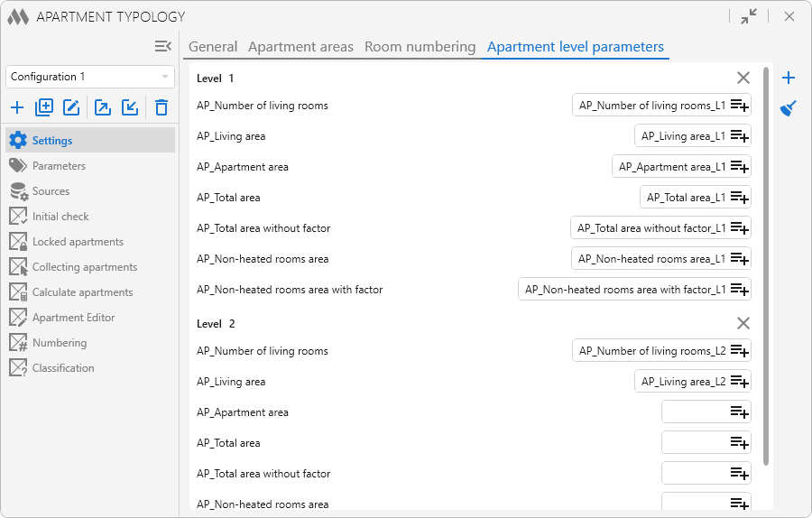This screenshot has width=812, height=518.
Task: Pick parameter for Level 2 AP_Total area
Action: click(740, 443)
